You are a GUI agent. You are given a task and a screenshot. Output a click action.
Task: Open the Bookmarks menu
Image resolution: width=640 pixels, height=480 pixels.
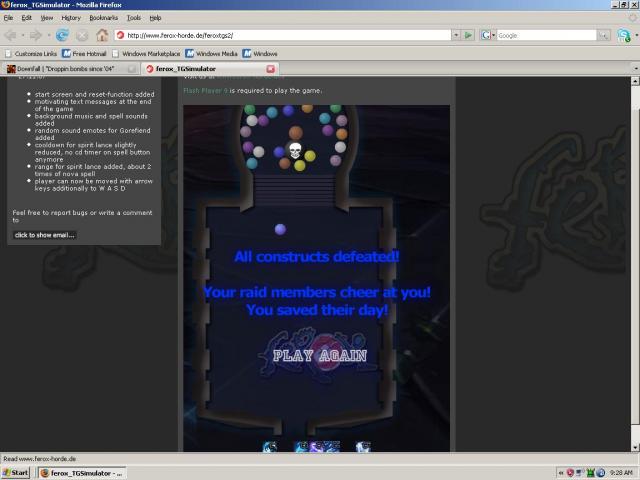[x=104, y=18]
